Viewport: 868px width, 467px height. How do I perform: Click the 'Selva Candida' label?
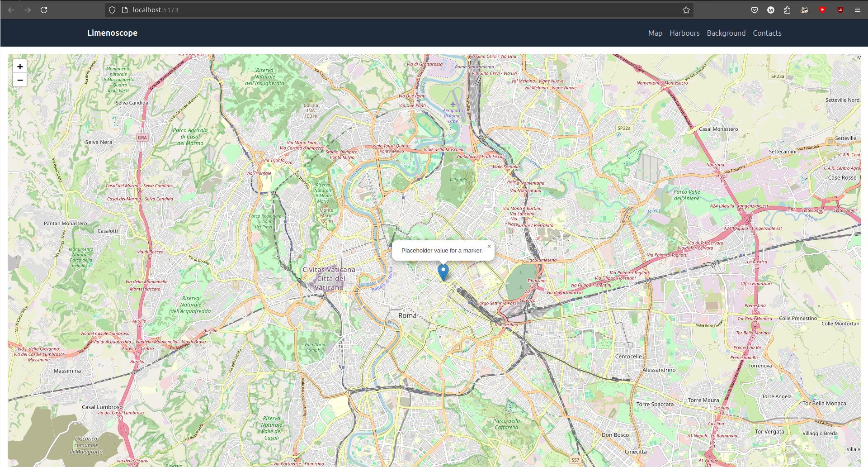tap(132, 103)
